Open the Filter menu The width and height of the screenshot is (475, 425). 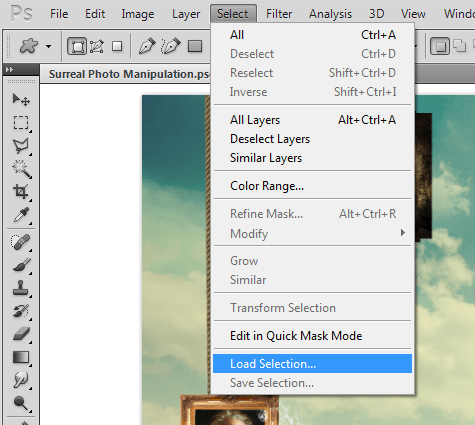(279, 14)
